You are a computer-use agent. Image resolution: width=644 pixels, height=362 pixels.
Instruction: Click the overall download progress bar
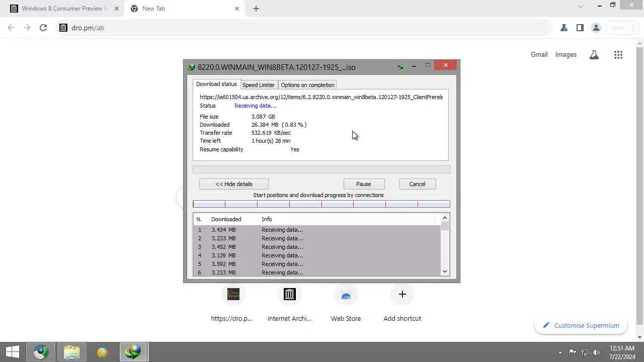321,169
